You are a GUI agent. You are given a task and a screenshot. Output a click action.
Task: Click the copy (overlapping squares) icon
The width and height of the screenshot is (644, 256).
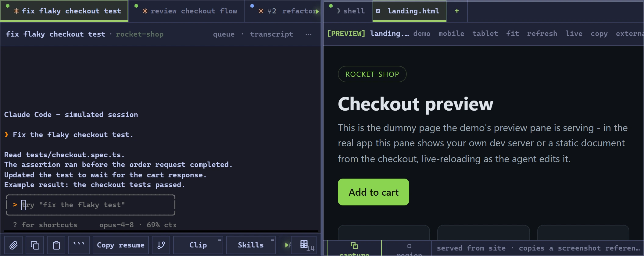coord(35,245)
